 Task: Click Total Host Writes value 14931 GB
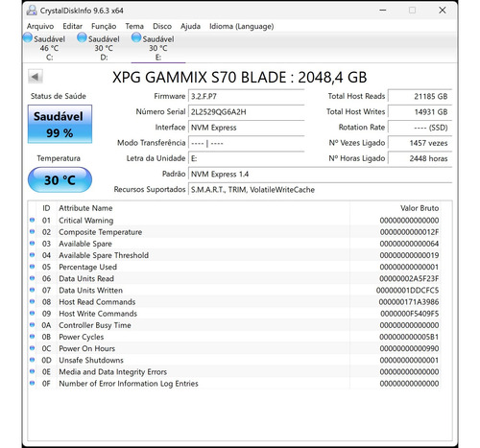tap(420, 112)
